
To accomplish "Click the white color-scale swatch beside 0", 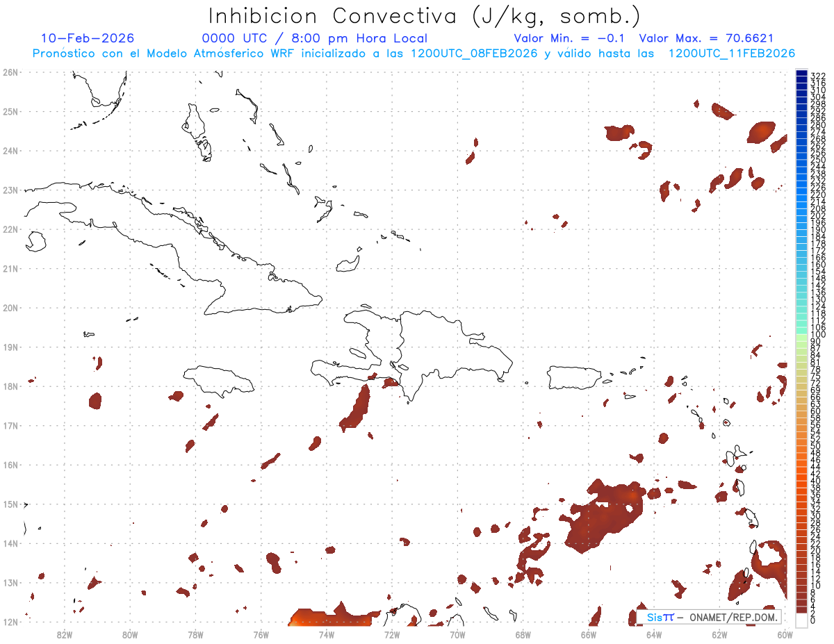I will [801, 620].
